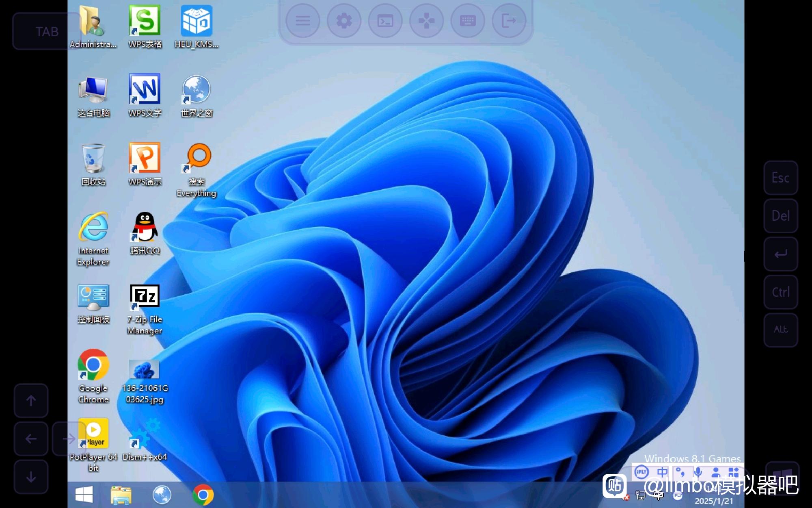
Task: Click the iFLY logo on the input toolbar
Action: 641,472
